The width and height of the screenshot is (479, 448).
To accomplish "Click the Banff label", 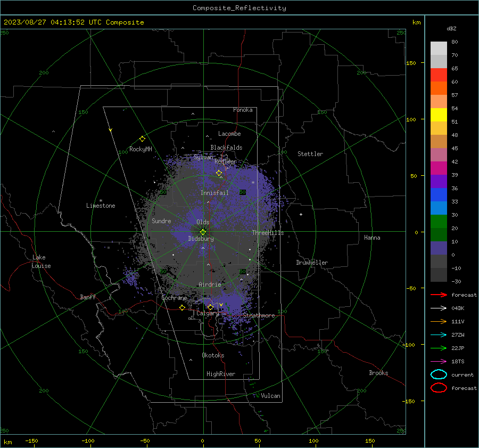I will tap(88, 297).
